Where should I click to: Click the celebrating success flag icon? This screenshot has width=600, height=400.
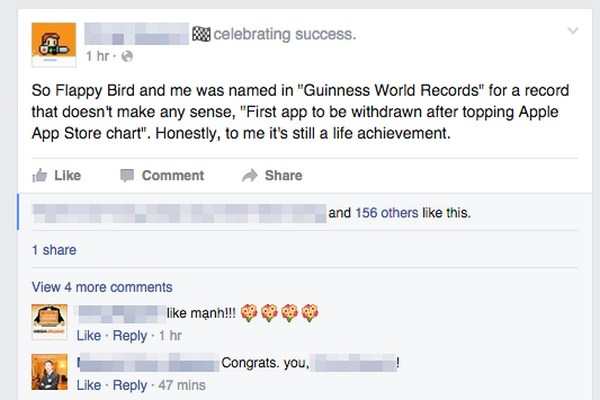[x=205, y=36]
